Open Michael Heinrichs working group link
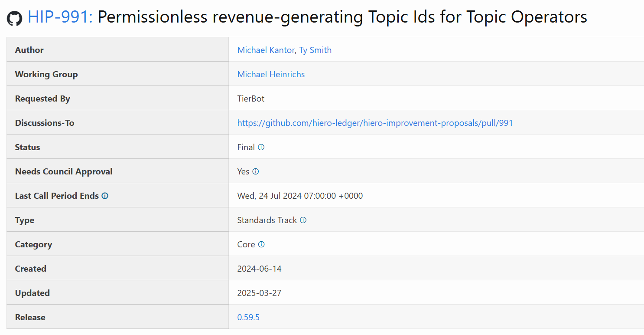This screenshot has height=335, width=644. [x=271, y=74]
